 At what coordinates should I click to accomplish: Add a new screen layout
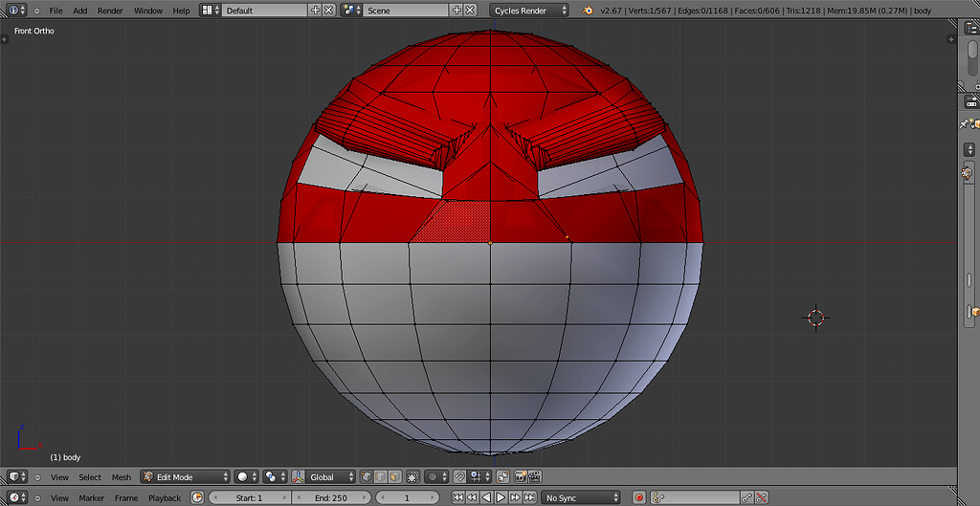tap(316, 10)
